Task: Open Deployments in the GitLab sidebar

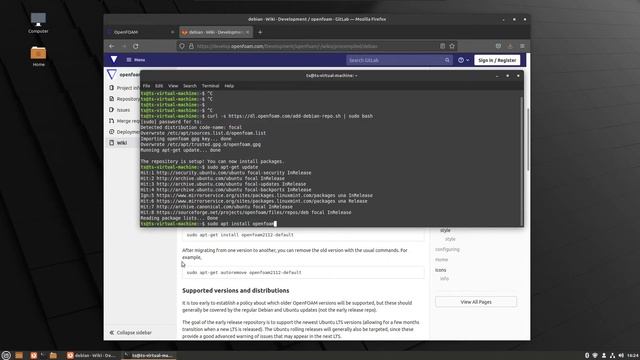Action: [x=124, y=132]
